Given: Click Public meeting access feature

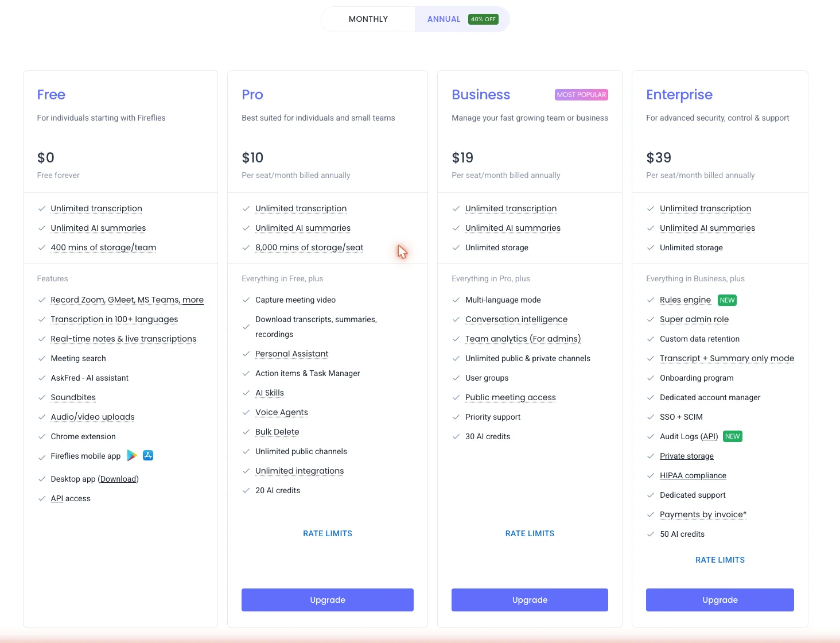Looking at the screenshot, I should tap(511, 397).
